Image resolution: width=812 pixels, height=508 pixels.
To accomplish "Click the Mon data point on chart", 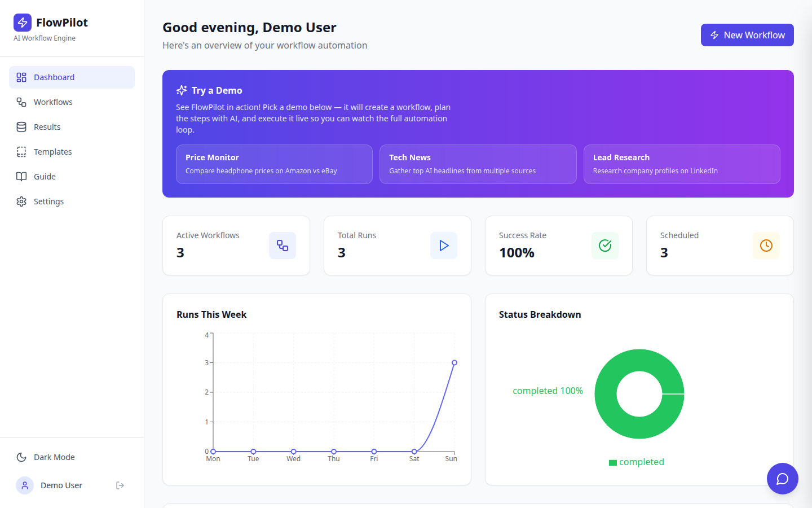I will 213,452.
